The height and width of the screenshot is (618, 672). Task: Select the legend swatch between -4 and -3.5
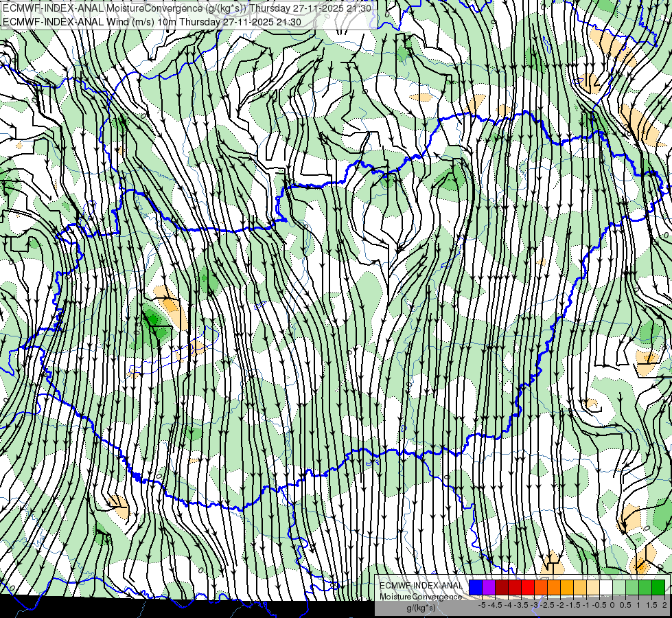point(515,587)
